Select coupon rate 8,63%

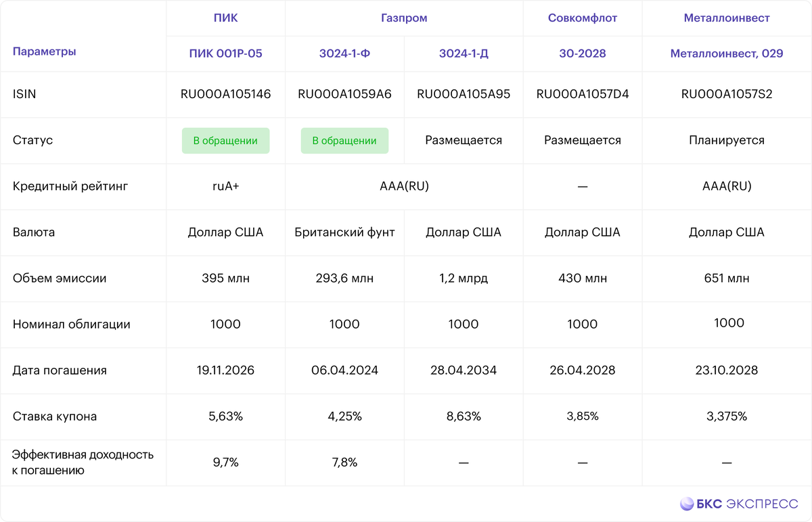(x=464, y=417)
